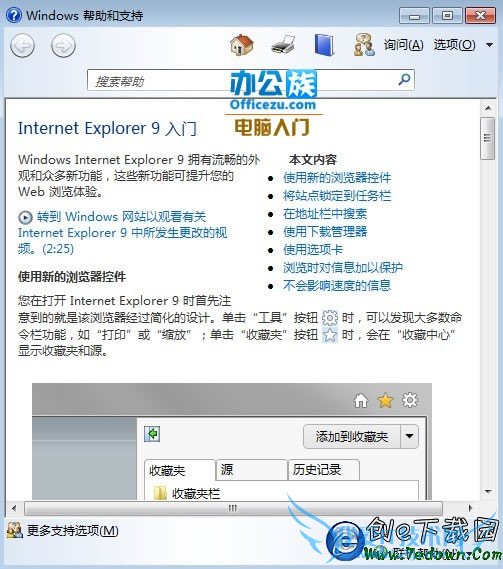Click the magnifier search icon
The width and height of the screenshot is (503, 569).
coord(404,79)
